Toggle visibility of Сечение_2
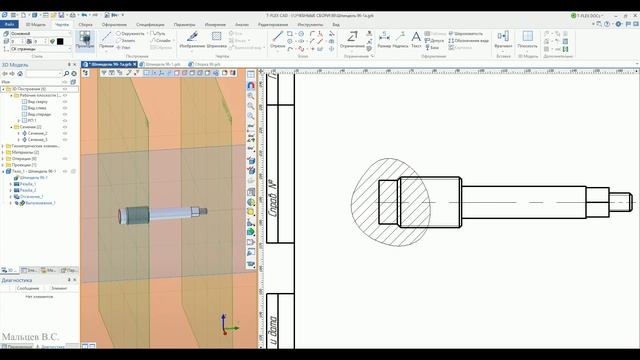This screenshot has width=640, height=360. (x=65, y=133)
